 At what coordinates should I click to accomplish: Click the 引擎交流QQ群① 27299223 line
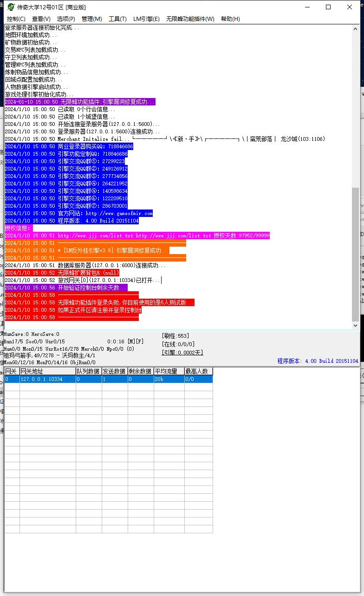tap(65, 161)
